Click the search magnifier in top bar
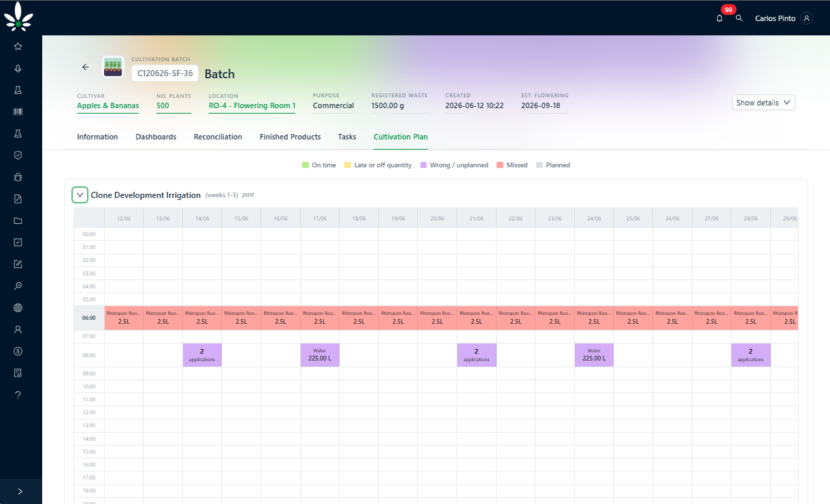The width and height of the screenshot is (830, 504). pos(740,18)
